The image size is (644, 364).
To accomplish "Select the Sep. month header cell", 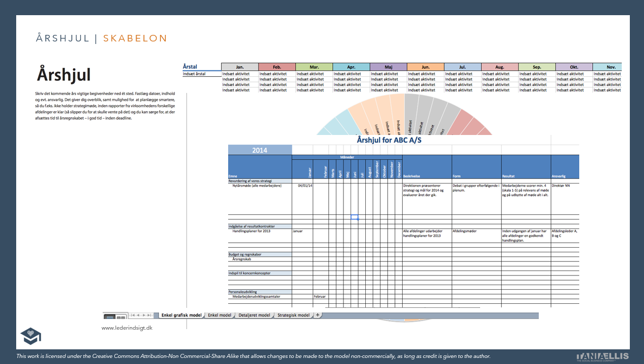I will tap(537, 67).
